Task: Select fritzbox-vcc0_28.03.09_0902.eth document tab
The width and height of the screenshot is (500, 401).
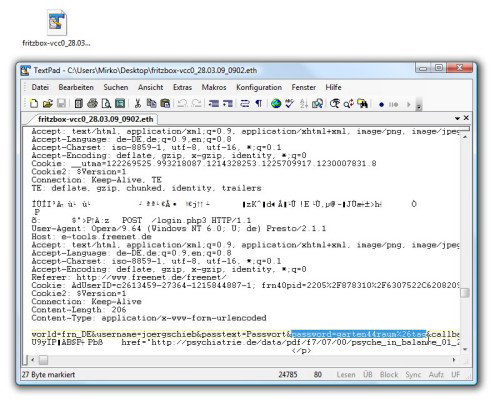Action: pyautogui.click(x=95, y=119)
